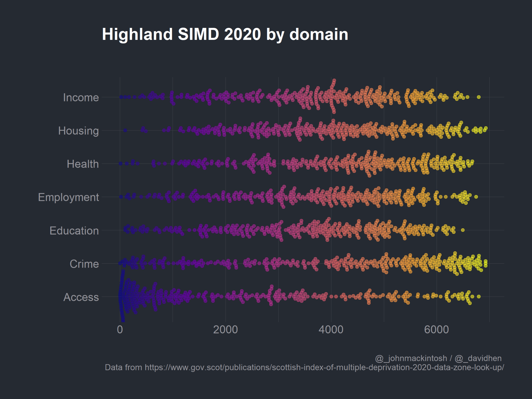532x399 pixels.
Task: Click the rightmost yellow point in Income row
Action: click(x=479, y=97)
